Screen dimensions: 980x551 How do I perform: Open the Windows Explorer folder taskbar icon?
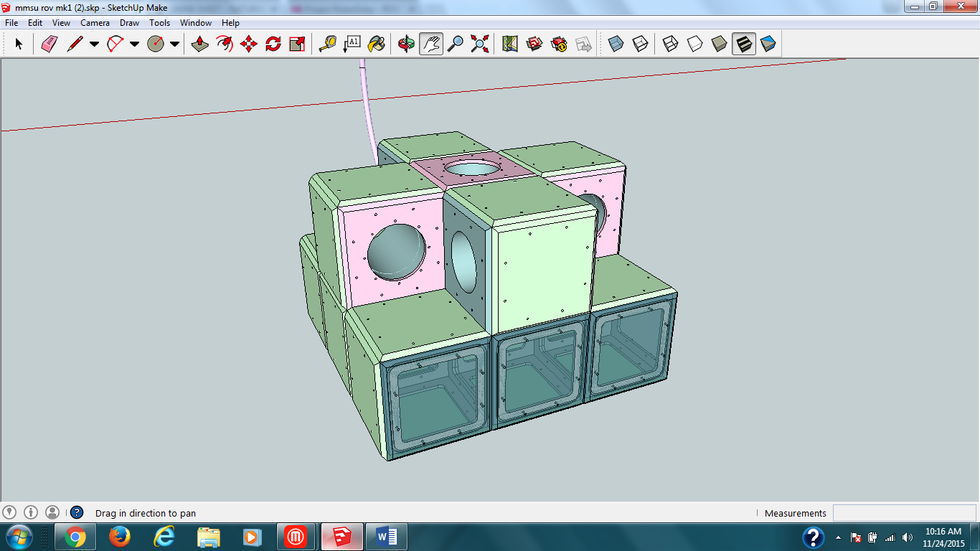(209, 537)
